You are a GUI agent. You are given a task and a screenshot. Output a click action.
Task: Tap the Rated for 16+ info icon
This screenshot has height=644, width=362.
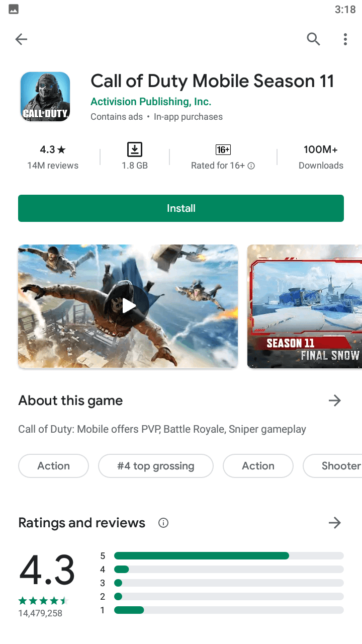coord(251,166)
